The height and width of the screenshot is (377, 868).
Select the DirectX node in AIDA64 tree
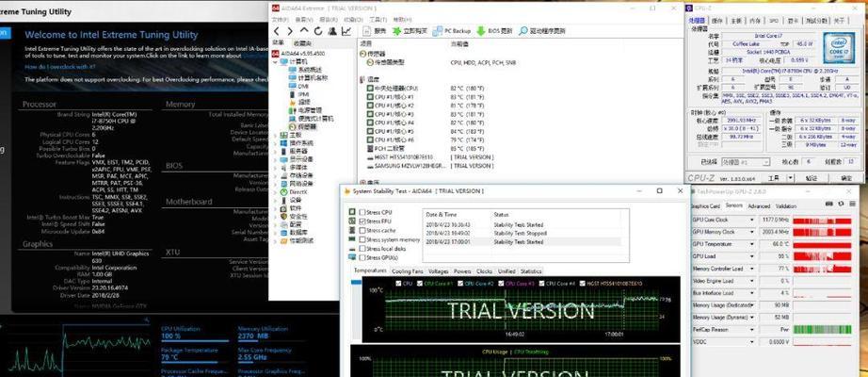(x=294, y=192)
